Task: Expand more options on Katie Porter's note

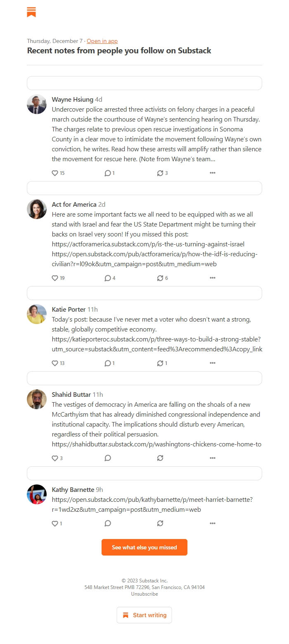Action: (213, 363)
